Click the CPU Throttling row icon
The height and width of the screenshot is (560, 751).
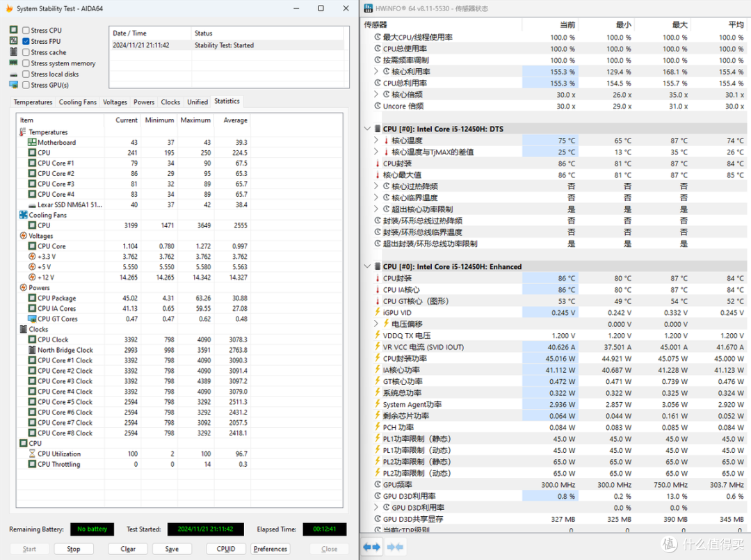point(32,464)
